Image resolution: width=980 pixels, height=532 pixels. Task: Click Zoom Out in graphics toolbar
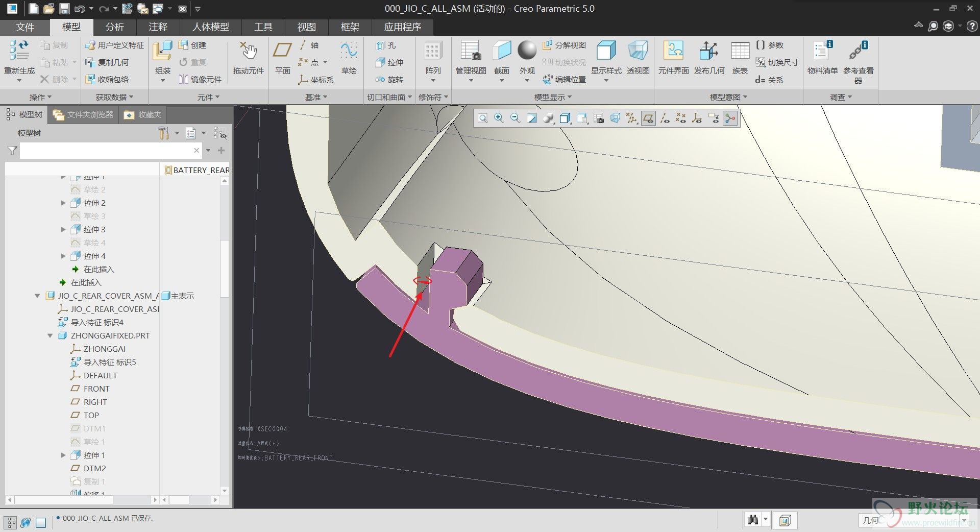pyautogui.click(x=515, y=118)
